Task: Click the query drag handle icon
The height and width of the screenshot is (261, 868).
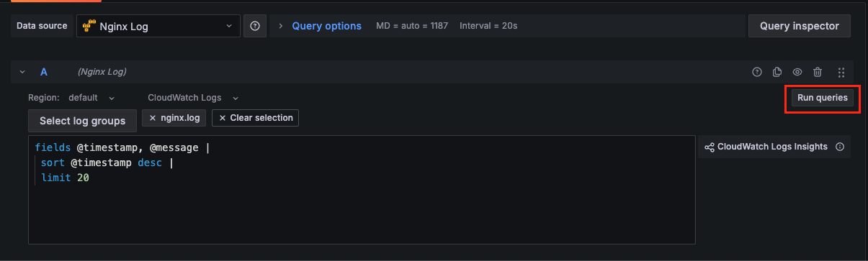Action: click(841, 72)
